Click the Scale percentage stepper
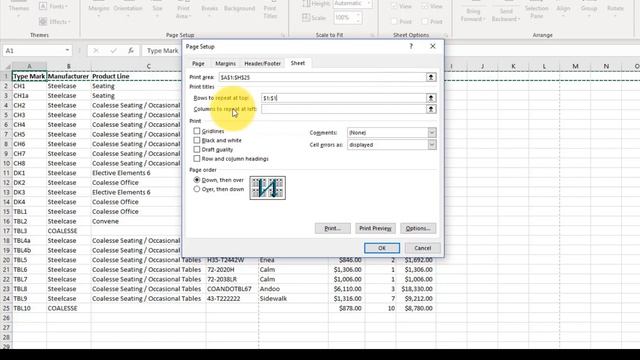 pyautogui.click(x=358, y=18)
